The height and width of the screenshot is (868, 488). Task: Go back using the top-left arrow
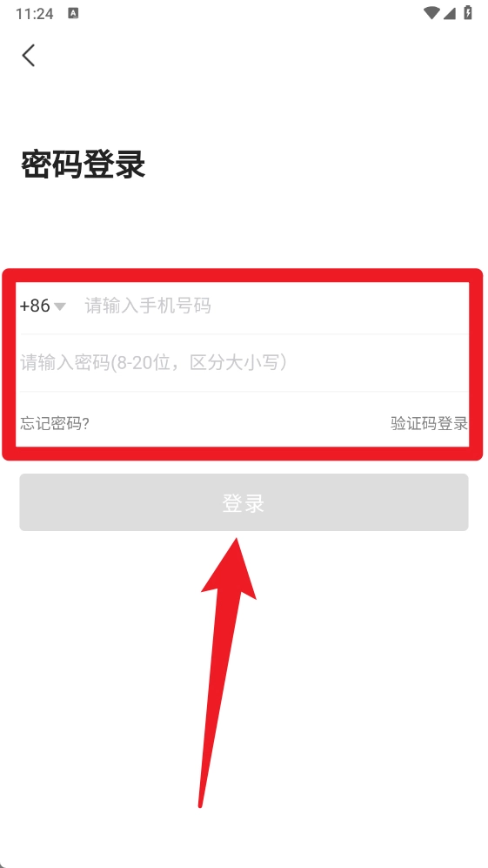[x=29, y=56]
